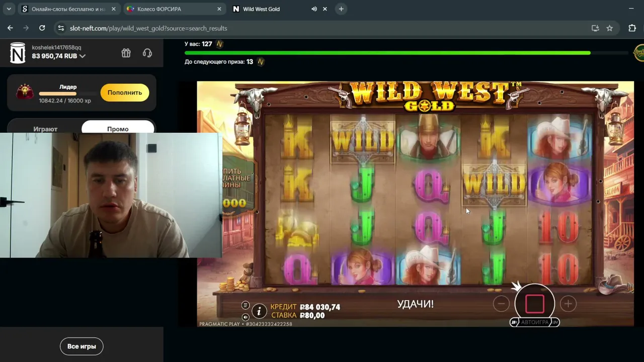Screen dimensions: 644x362
Task: Decrease the bet with the minus button
Action: tap(501, 303)
